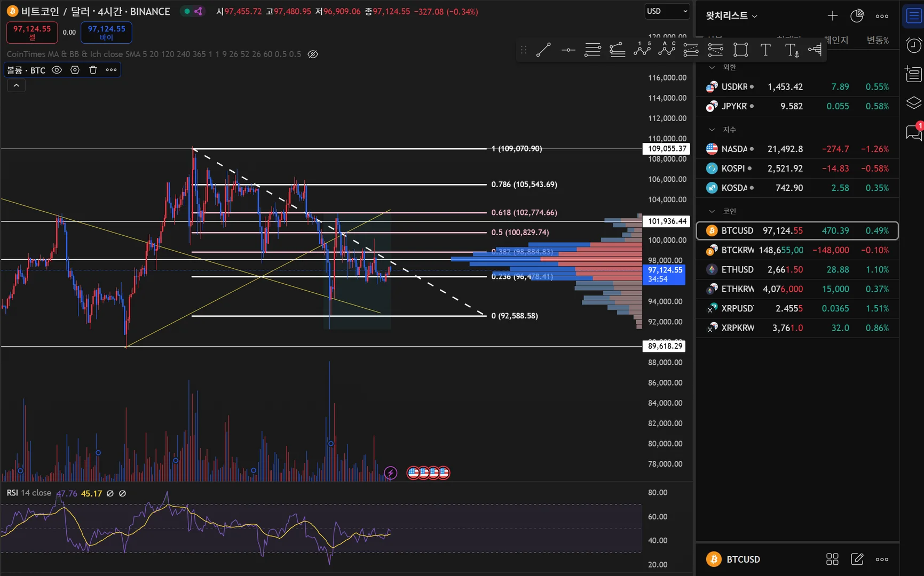924x576 pixels.
Task: Add a symbol to watchlist with plus
Action: [833, 16]
